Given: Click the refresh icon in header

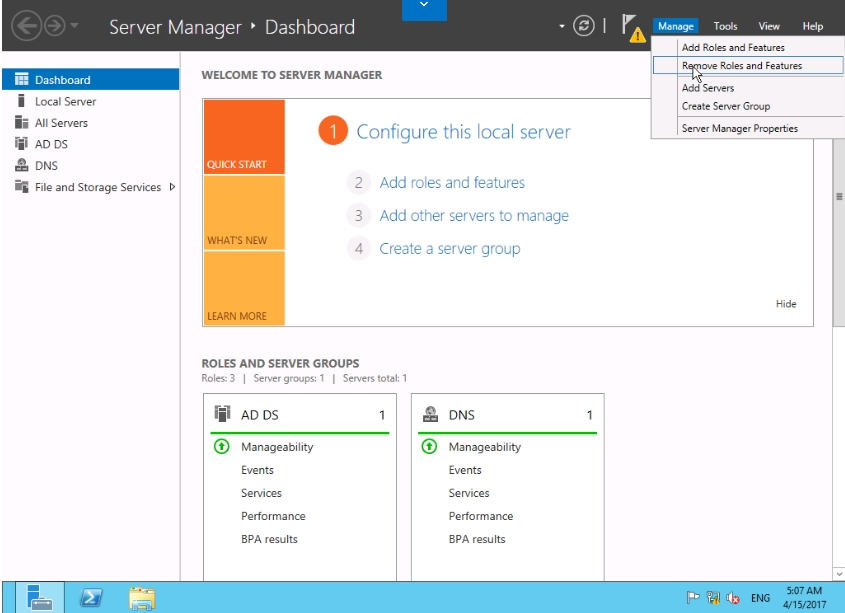Looking at the screenshot, I should click(584, 25).
